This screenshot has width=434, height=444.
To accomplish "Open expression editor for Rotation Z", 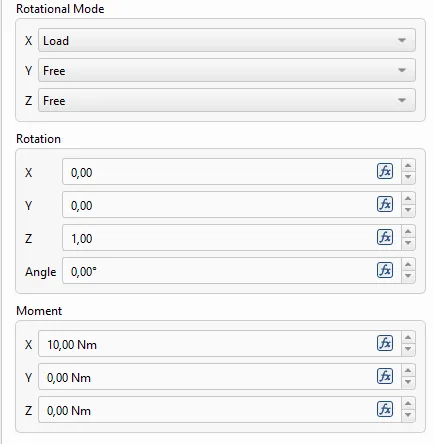I will tap(385, 237).
